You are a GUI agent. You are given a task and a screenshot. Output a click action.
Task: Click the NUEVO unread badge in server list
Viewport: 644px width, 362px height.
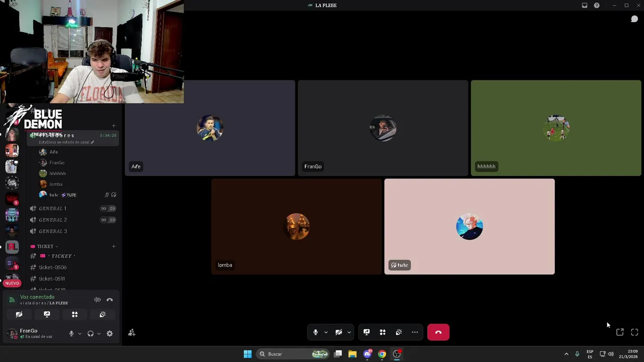click(12, 283)
